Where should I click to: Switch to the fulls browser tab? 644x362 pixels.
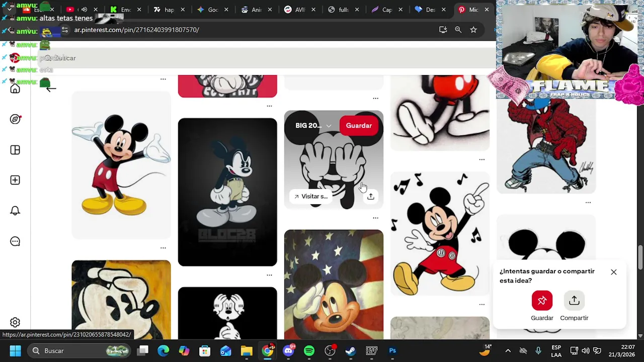click(x=344, y=10)
